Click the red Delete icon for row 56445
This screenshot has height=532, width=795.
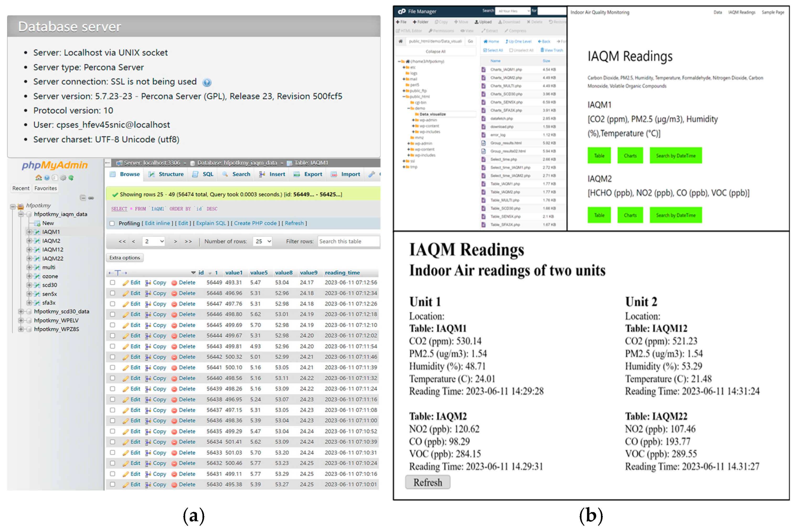tap(174, 326)
